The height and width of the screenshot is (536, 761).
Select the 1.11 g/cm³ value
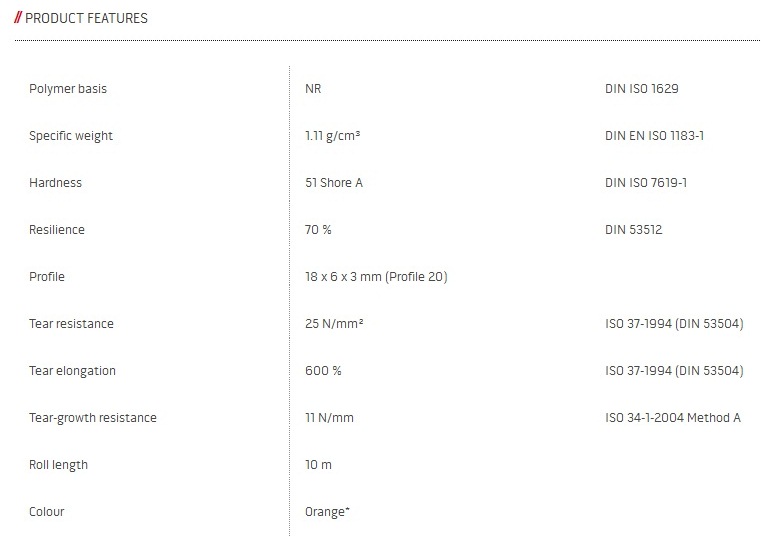click(332, 136)
